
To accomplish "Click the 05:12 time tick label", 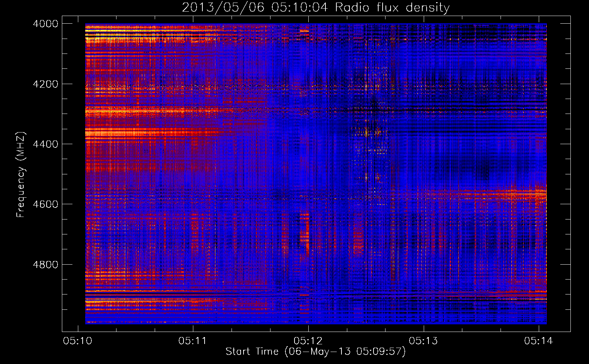I will (308, 341).
